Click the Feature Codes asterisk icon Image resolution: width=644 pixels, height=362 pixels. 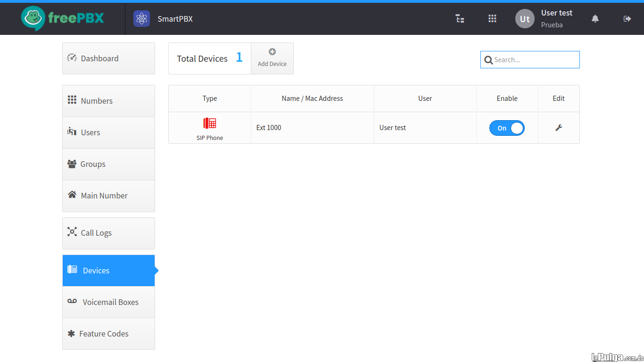pos(71,333)
